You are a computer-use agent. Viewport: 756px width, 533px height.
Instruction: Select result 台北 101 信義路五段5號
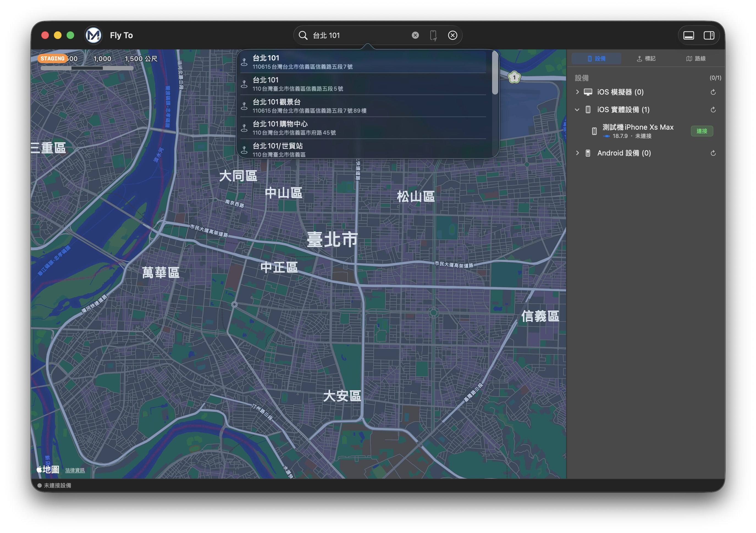click(x=363, y=84)
